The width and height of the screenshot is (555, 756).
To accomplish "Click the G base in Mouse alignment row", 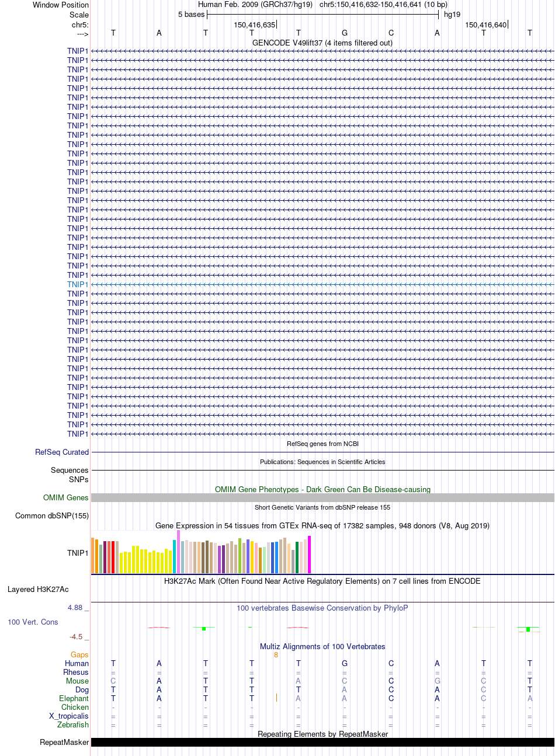I will pos(437,681).
